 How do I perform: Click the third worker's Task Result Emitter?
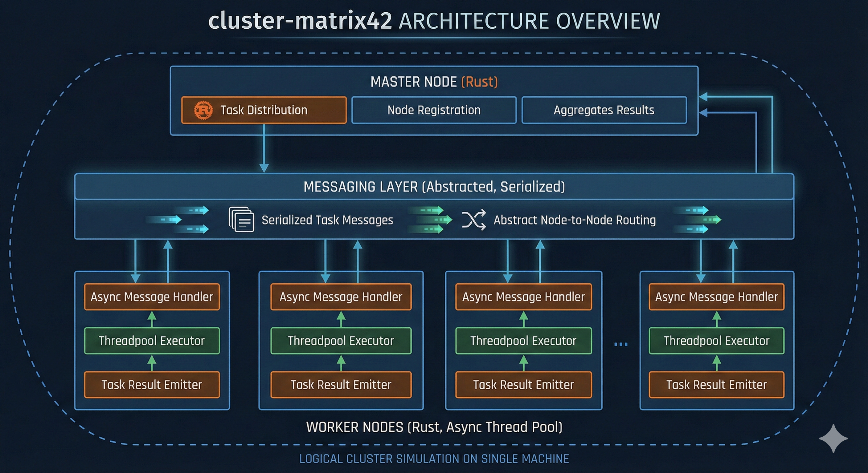[x=523, y=384]
